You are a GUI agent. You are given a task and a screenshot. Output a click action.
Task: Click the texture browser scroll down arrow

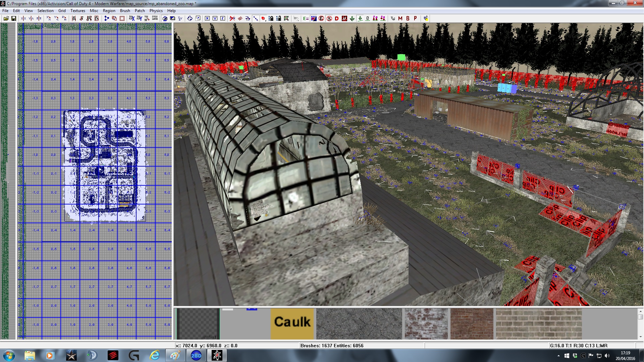[x=640, y=337]
